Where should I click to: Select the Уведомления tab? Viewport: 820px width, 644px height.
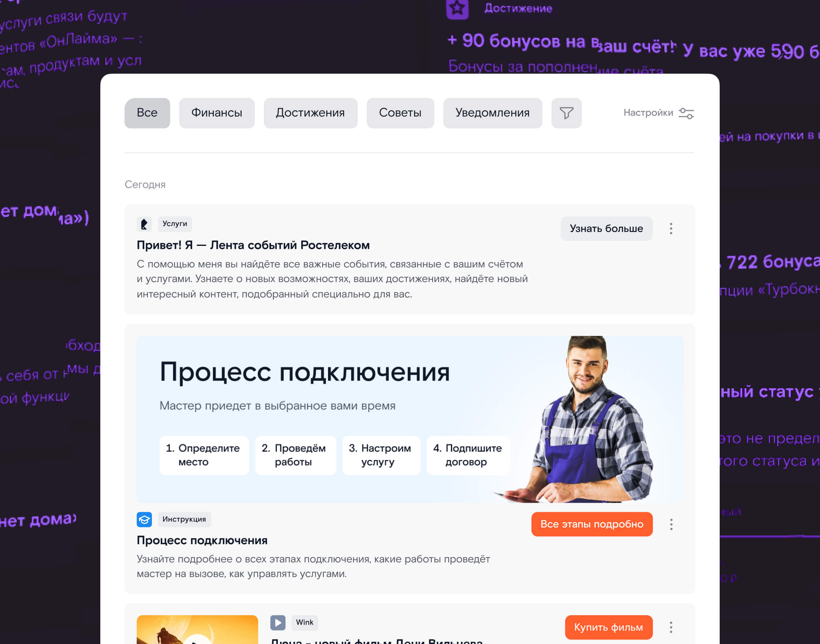(493, 113)
